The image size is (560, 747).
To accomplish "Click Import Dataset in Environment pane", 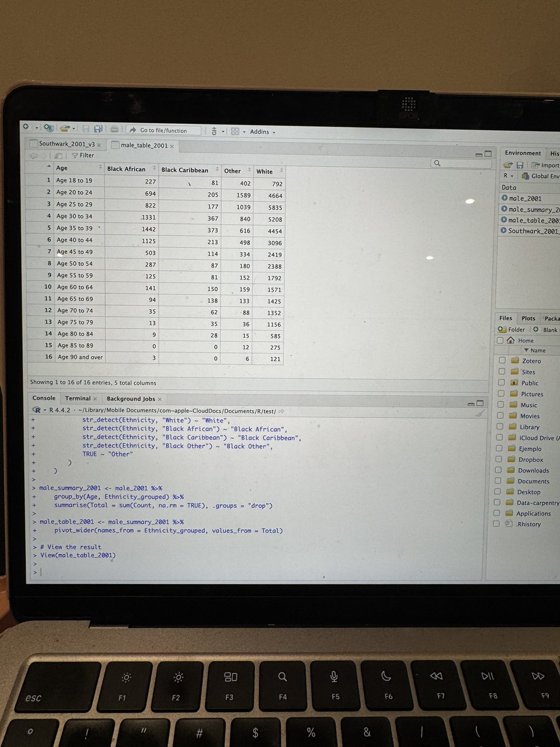I will pos(546,166).
